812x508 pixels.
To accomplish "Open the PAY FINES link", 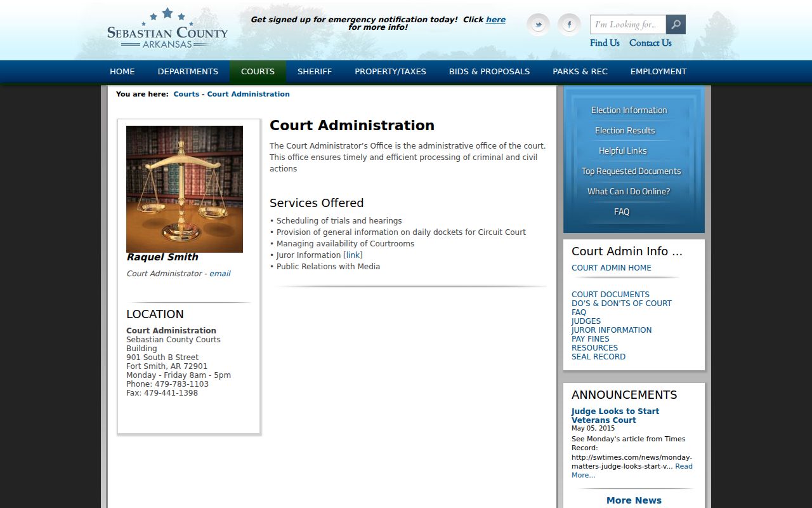I will 591,339.
